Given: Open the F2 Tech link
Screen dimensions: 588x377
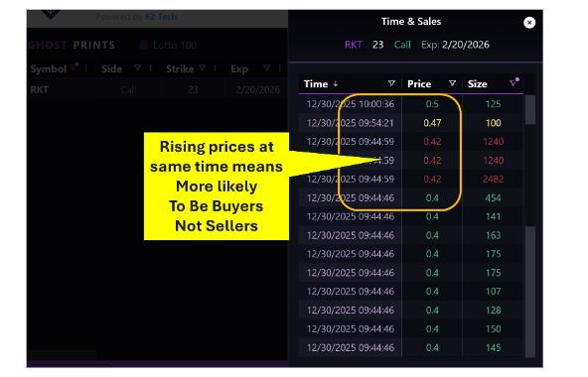Looking at the screenshot, I should (161, 17).
